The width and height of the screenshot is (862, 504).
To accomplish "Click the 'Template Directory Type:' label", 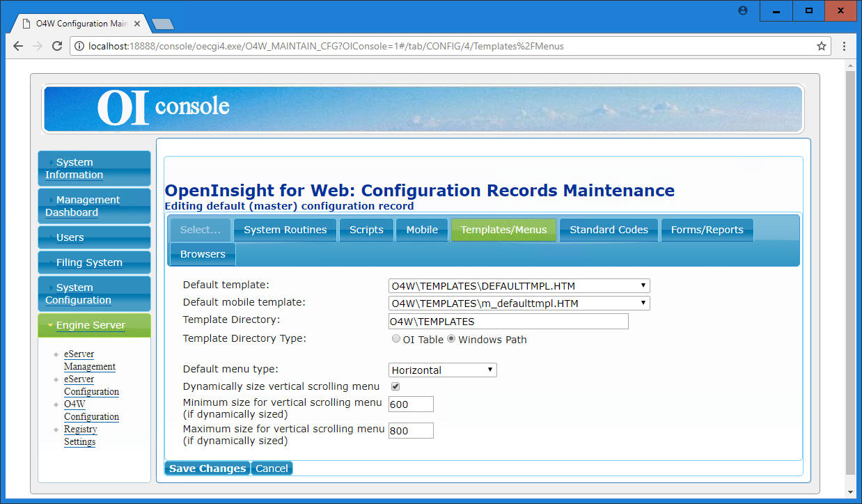I will coord(244,338).
